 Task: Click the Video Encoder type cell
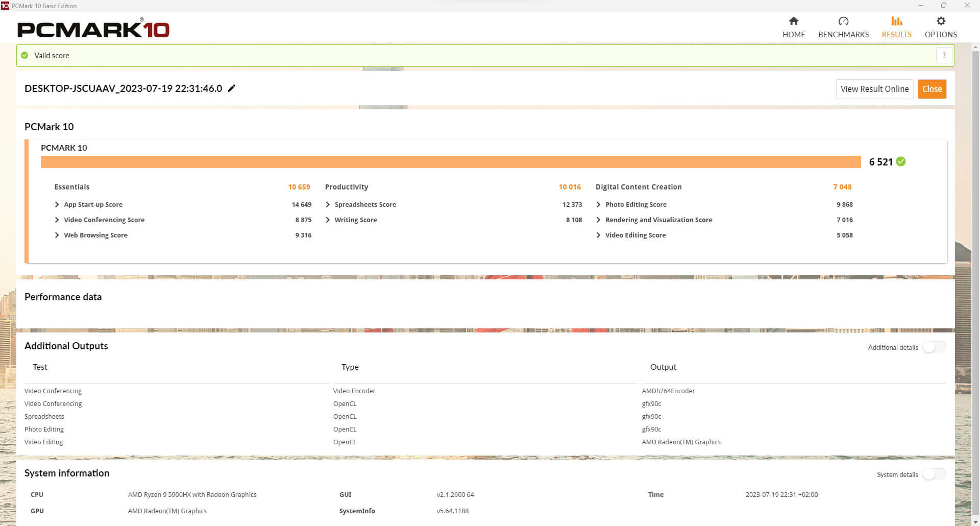point(354,391)
